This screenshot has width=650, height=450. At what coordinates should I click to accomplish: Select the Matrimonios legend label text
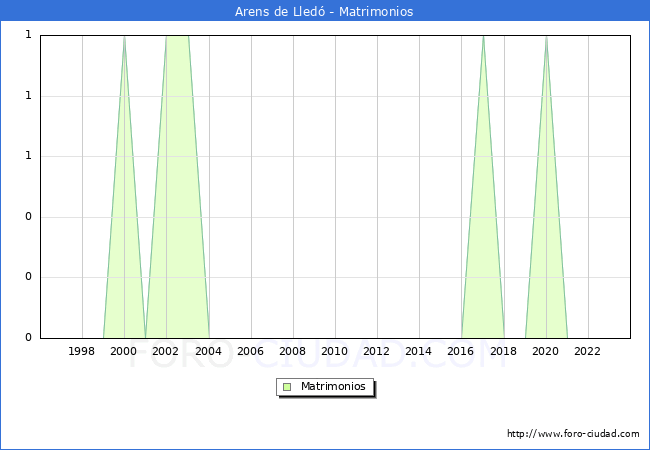[334, 387]
